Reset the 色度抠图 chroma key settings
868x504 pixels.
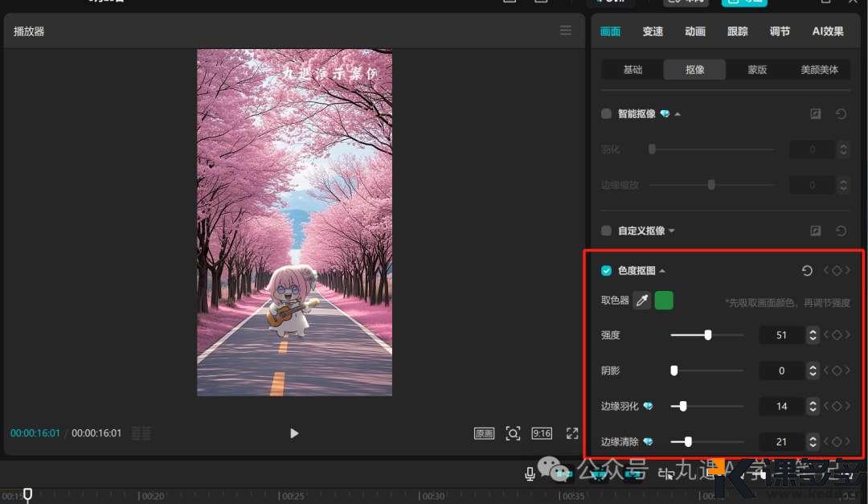tap(807, 270)
